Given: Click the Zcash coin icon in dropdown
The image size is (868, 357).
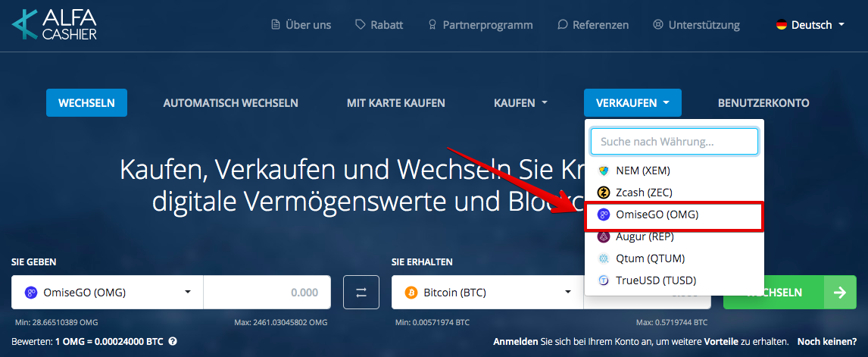Looking at the screenshot, I should pos(604,193).
